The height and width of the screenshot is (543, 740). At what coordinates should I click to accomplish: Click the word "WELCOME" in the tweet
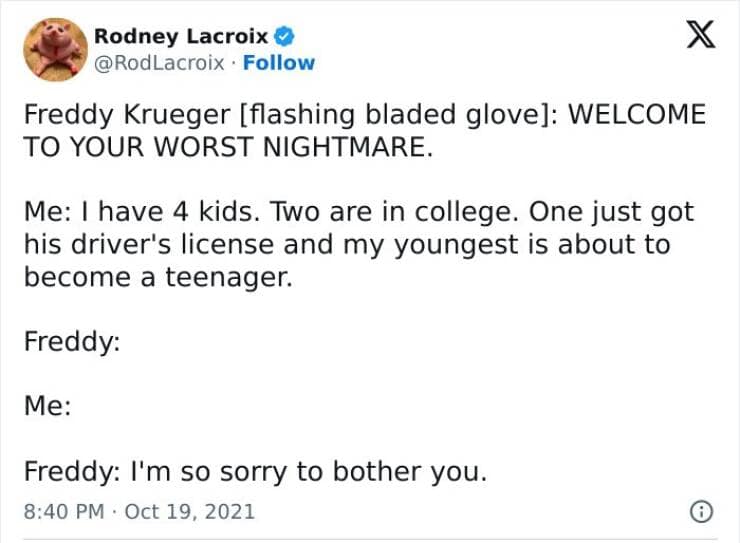point(637,114)
